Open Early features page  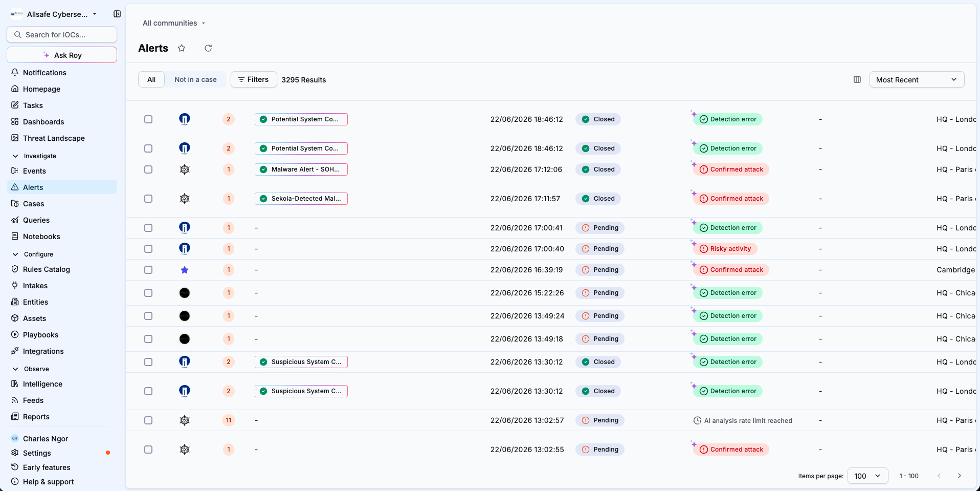coord(61,467)
